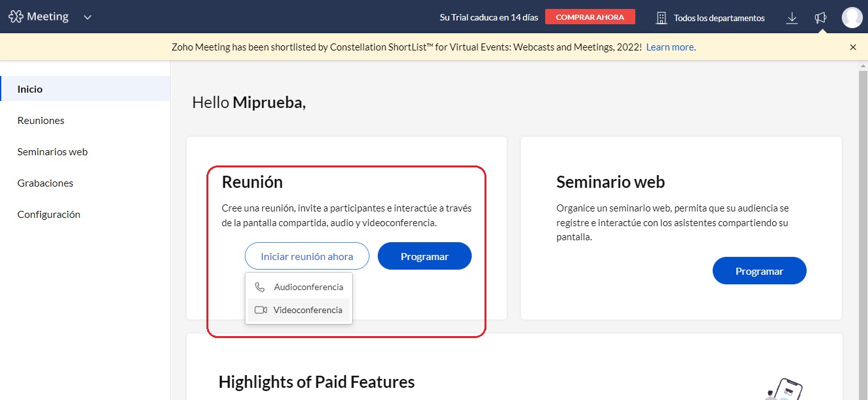Click the COMPRAR AHORA button
The width and height of the screenshot is (868, 400).
590,17
